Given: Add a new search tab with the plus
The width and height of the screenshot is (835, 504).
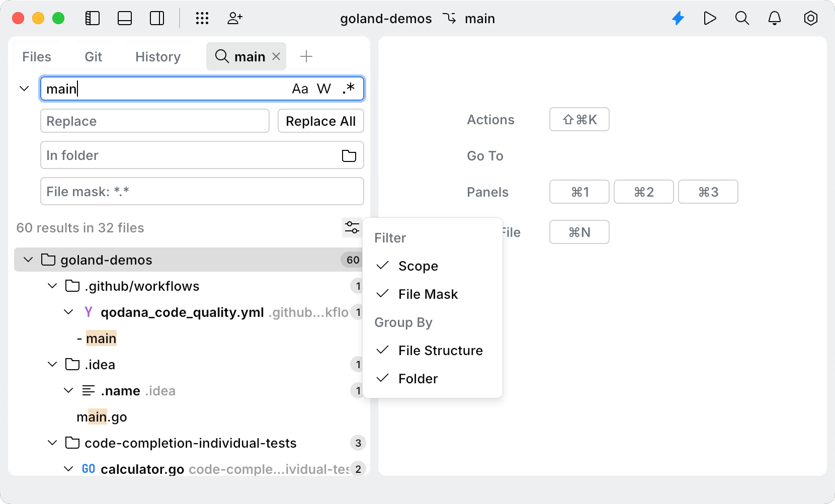Looking at the screenshot, I should (306, 56).
